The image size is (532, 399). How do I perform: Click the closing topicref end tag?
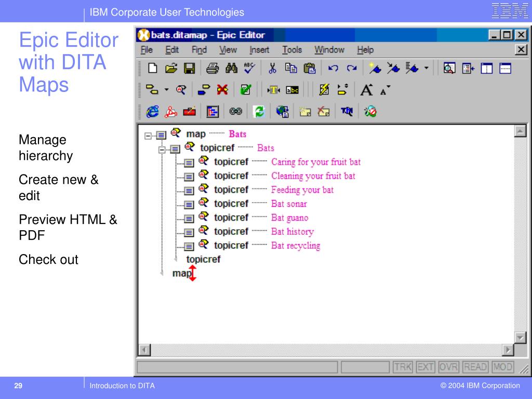(x=203, y=259)
